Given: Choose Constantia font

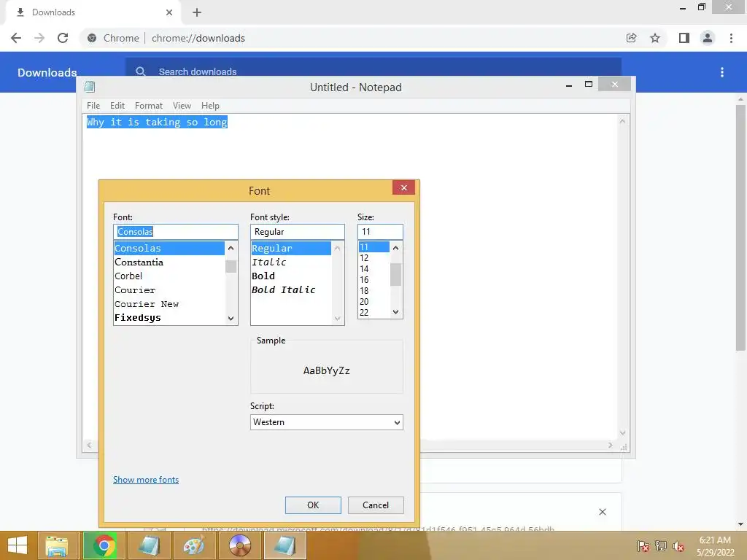Looking at the screenshot, I should (x=169, y=262).
